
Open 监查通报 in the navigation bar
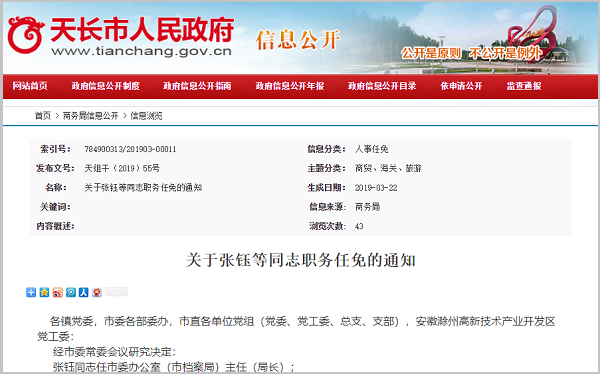524,86
